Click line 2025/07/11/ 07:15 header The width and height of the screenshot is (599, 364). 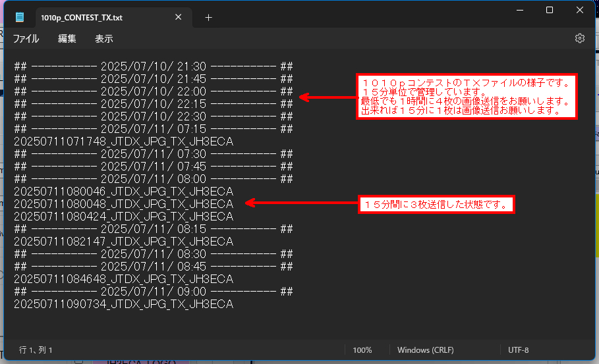pyautogui.click(x=153, y=129)
